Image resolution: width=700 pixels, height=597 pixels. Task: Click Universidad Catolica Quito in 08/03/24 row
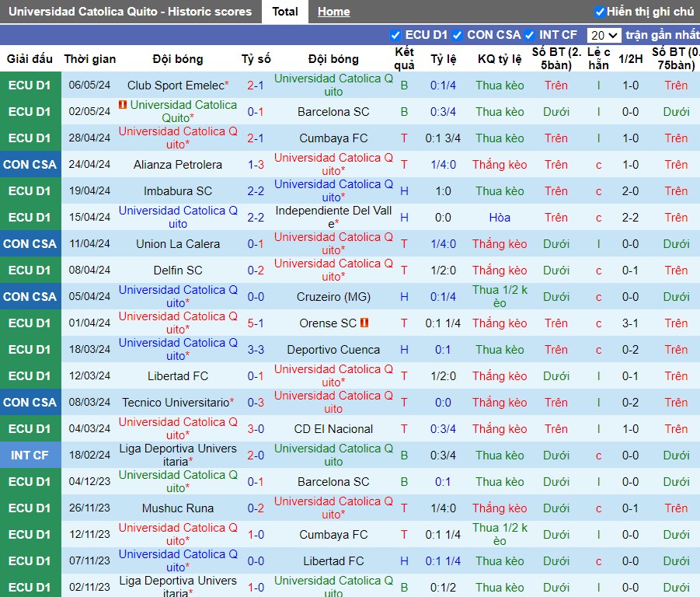(333, 402)
